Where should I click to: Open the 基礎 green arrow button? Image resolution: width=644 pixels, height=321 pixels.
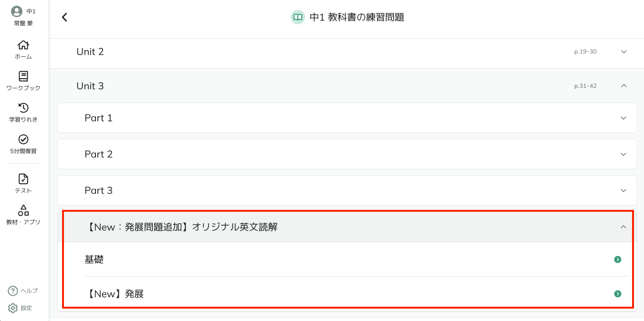(x=618, y=259)
